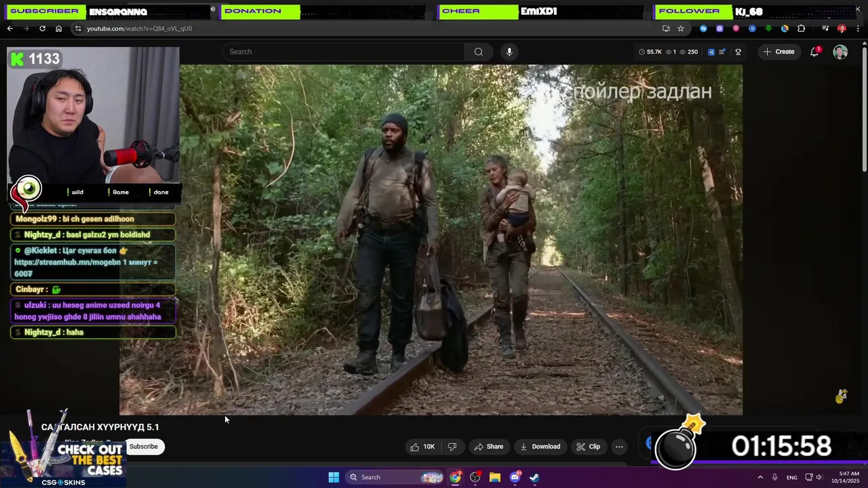This screenshot has height=488, width=868.
Task: Open Discord from the taskbar
Action: coord(515,477)
